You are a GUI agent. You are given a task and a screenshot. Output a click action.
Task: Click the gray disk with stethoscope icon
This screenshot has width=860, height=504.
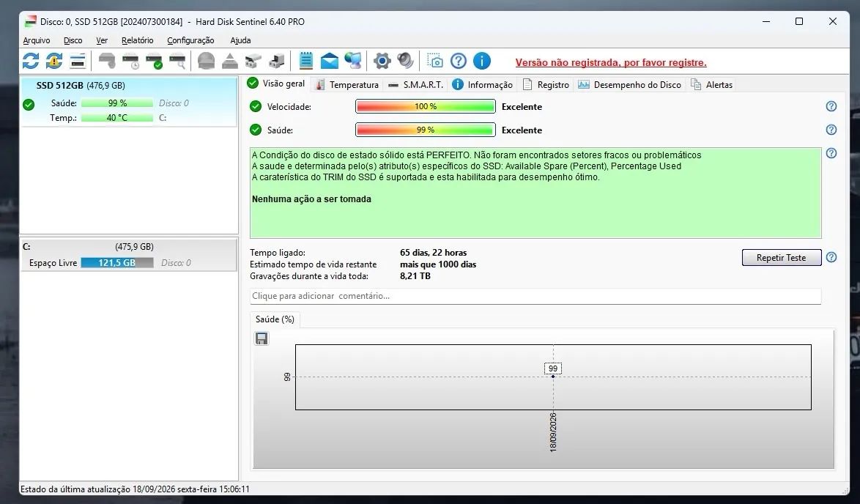(x=107, y=61)
